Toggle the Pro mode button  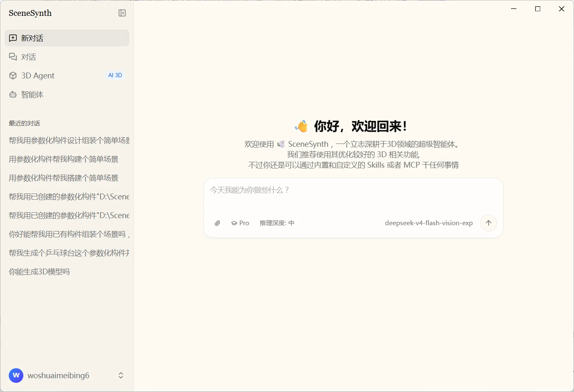(x=240, y=223)
